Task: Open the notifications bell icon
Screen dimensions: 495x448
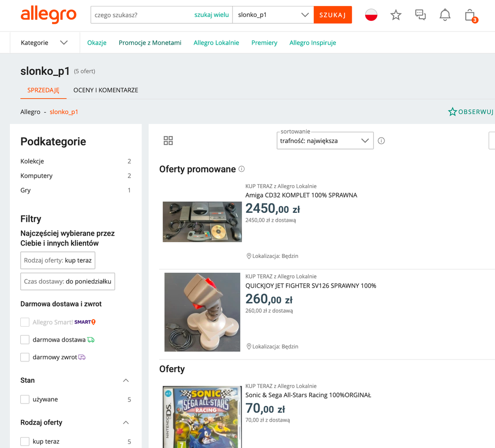Action: point(445,15)
